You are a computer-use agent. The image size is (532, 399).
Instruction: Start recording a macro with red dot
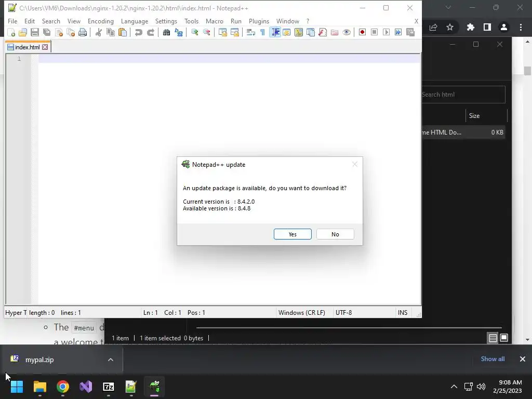click(362, 32)
